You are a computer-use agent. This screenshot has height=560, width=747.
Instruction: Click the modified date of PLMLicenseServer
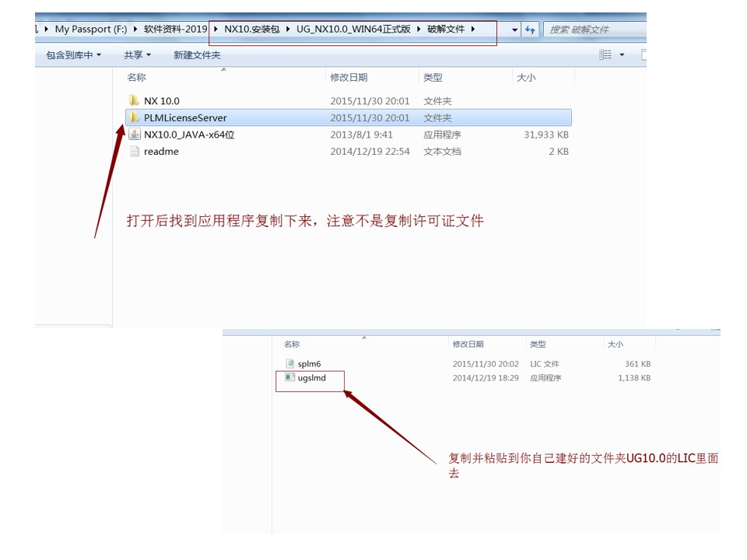point(370,117)
